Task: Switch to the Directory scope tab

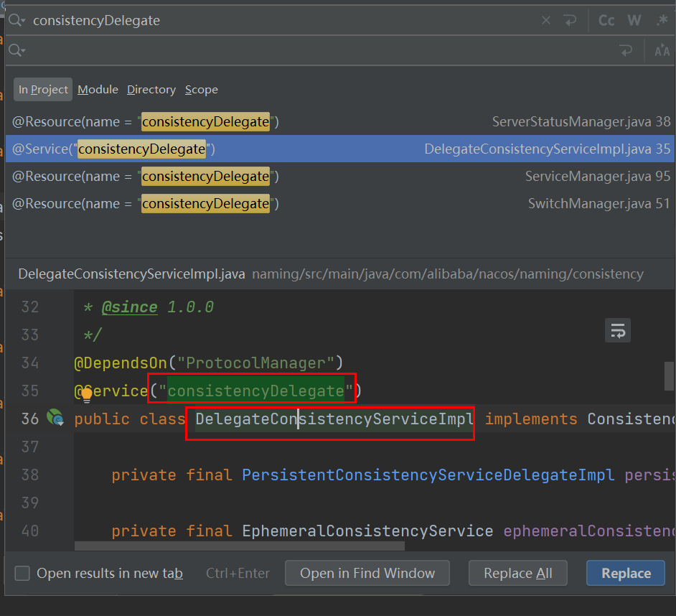Action: 151,89
